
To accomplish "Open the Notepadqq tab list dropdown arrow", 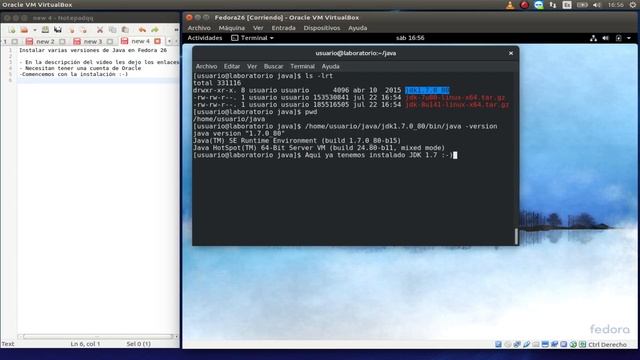I will click(x=169, y=41).
